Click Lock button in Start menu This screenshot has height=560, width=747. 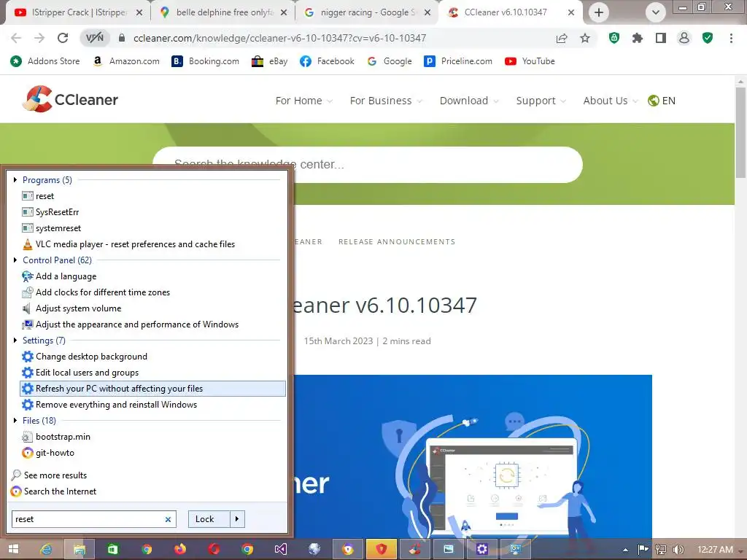(x=209, y=519)
